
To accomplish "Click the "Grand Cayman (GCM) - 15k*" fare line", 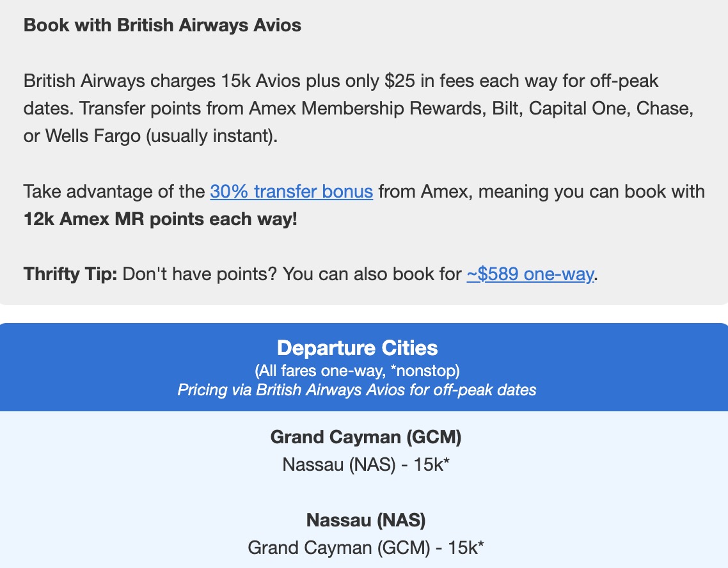I will pos(366,548).
